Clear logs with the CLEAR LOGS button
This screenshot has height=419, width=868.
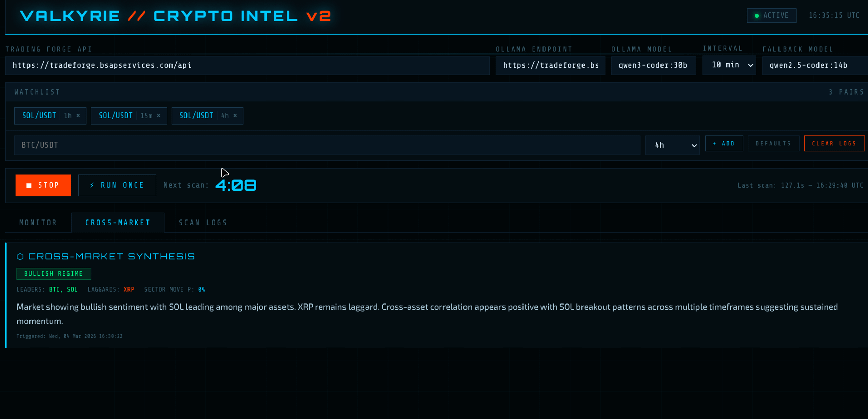coord(834,144)
